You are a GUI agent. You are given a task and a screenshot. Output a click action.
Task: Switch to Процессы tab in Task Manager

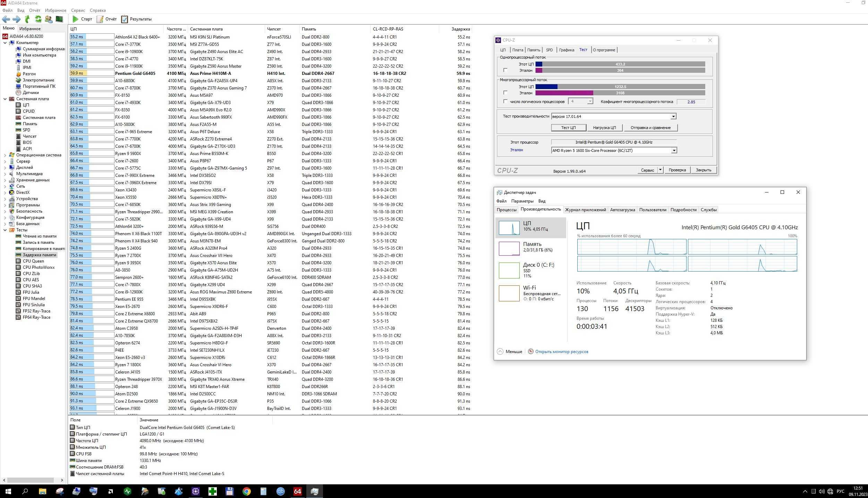pyautogui.click(x=506, y=210)
